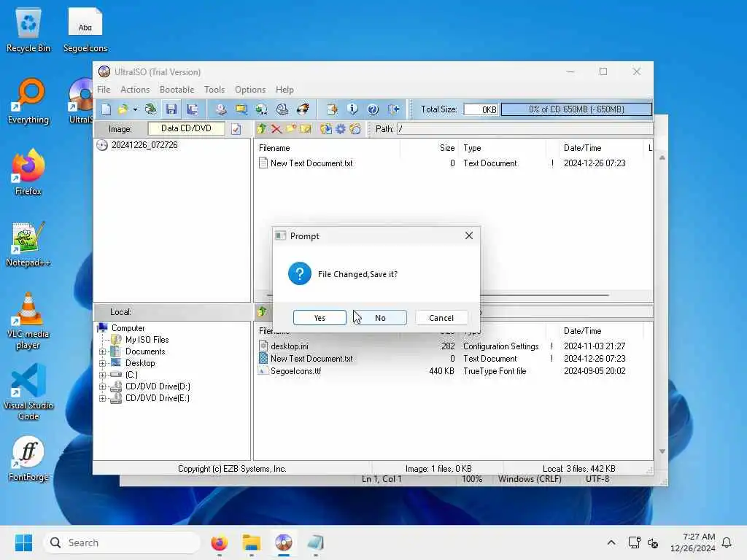Click the Add Files toolbar icon

pyautogui.click(x=332, y=109)
